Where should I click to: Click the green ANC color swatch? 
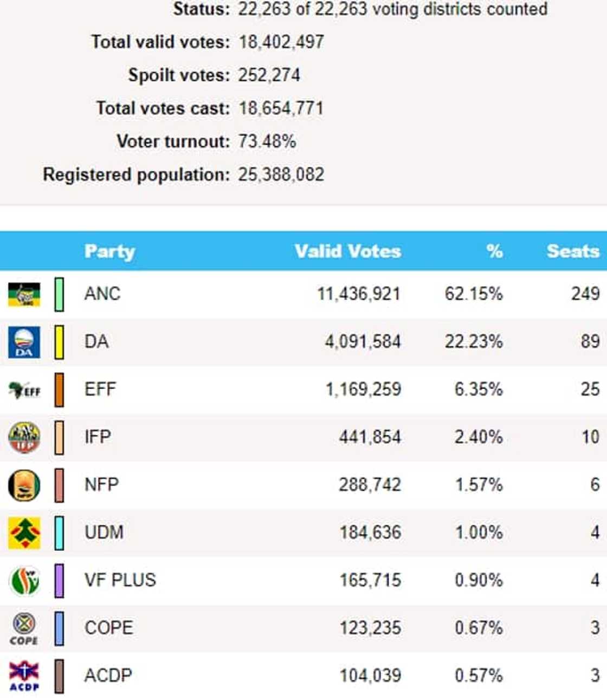pos(59,294)
